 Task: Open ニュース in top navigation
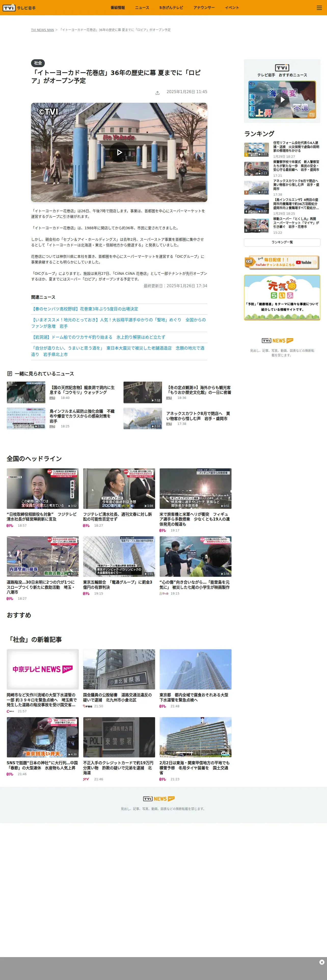pos(142,8)
